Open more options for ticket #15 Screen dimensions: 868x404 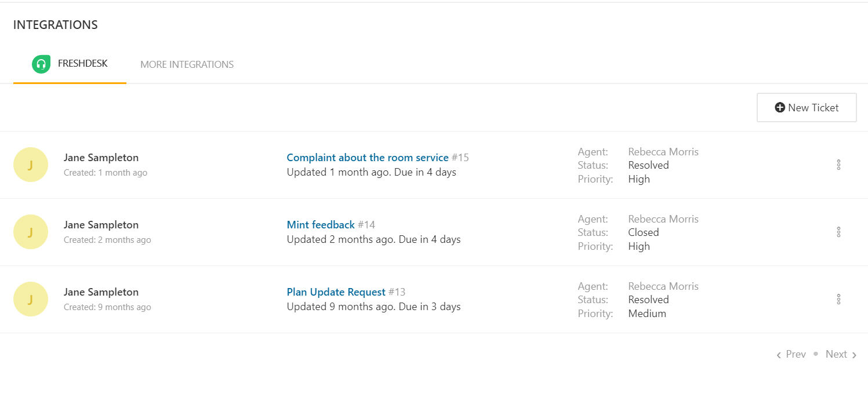pos(838,165)
